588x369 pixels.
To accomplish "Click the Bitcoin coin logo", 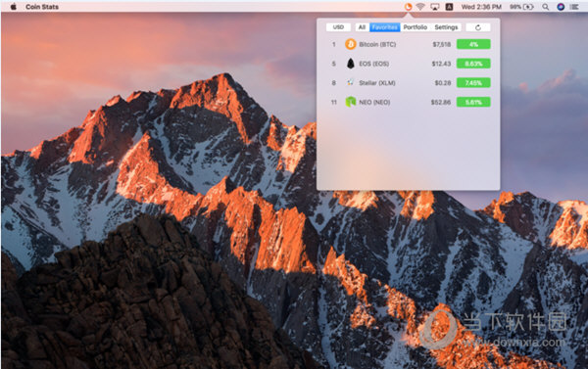I will pyautogui.click(x=350, y=44).
